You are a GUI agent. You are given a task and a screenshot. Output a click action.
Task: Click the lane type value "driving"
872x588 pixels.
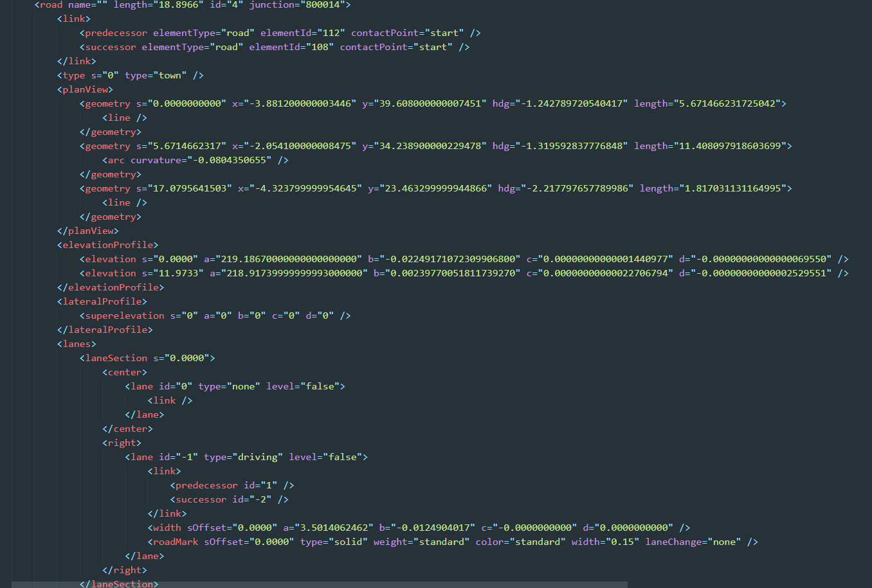(x=258, y=457)
